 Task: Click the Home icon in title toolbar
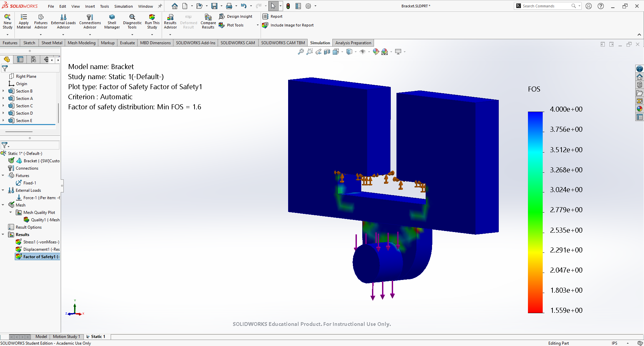click(x=175, y=6)
